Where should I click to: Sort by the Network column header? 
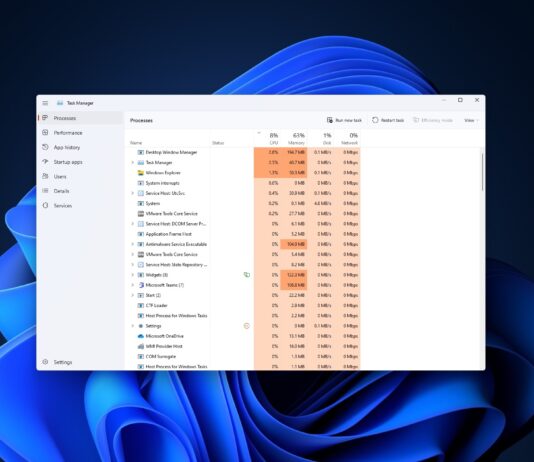pos(347,139)
